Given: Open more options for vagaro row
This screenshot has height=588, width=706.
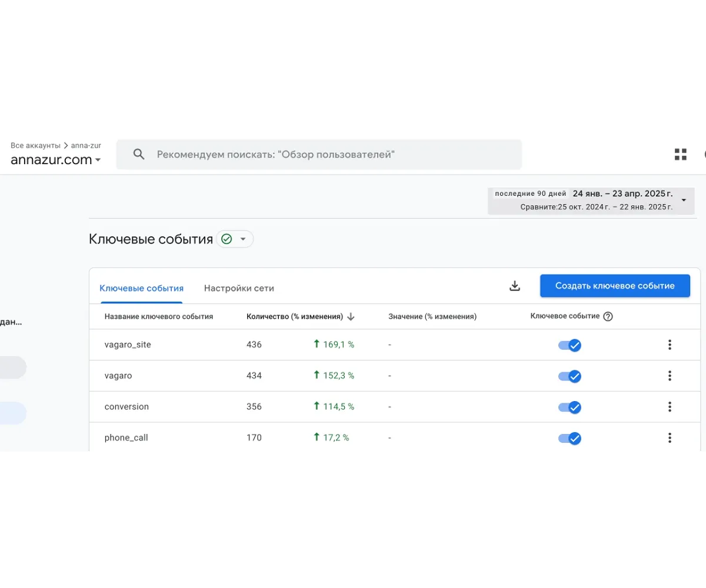Looking at the screenshot, I should 670,376.
